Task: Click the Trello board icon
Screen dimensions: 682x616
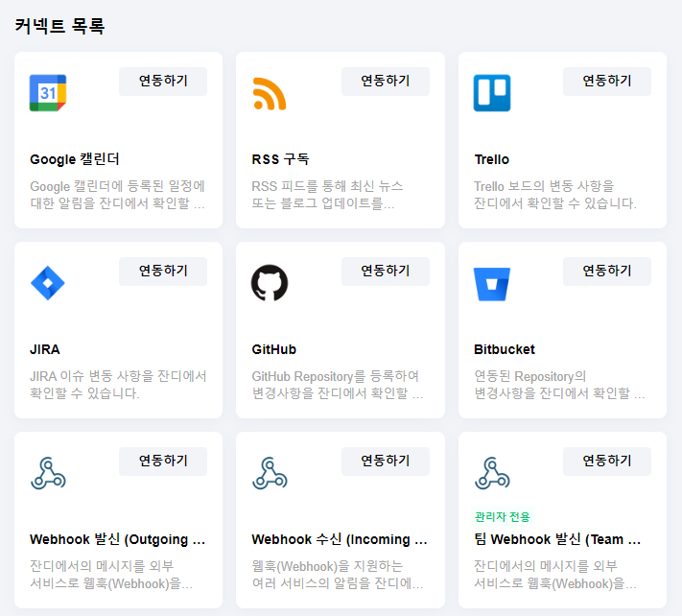Action: [x=492, y=93]
